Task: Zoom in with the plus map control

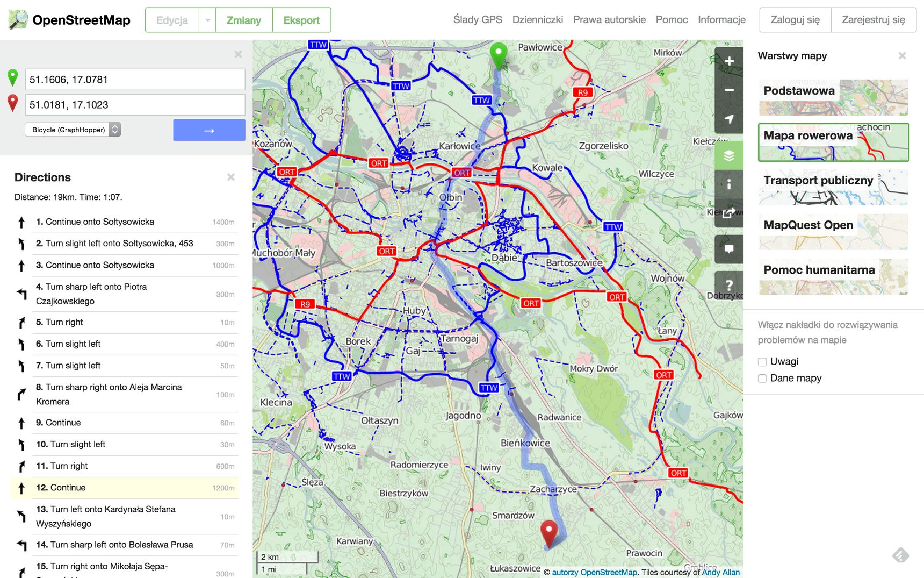Action: point(729,61)
